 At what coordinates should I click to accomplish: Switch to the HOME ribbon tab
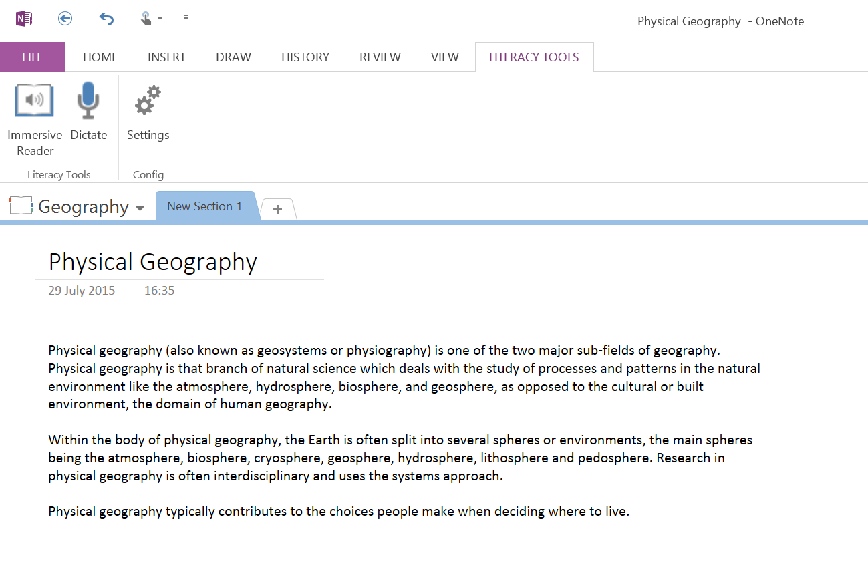pyautogui.click(x=100, y=57)
